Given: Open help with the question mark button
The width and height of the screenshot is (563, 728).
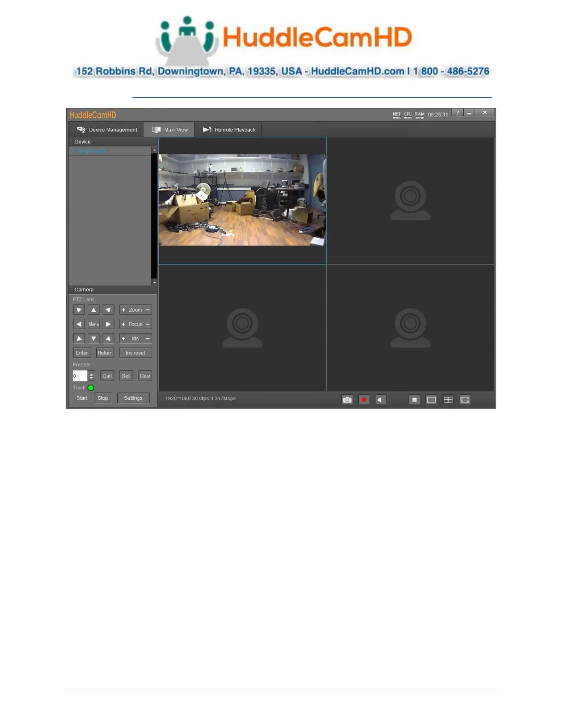Looking at the screenshot, I should click(x=458, y=113).
